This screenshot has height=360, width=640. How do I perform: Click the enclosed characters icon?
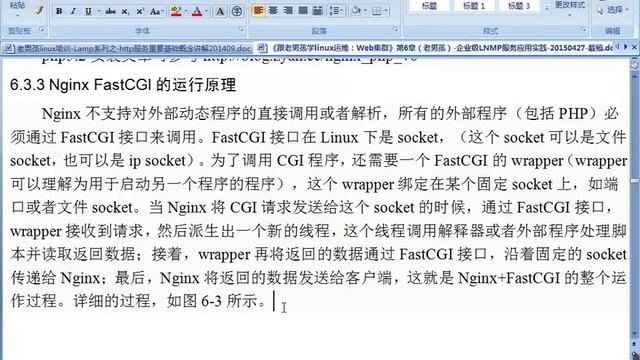[x=236, y=11]
